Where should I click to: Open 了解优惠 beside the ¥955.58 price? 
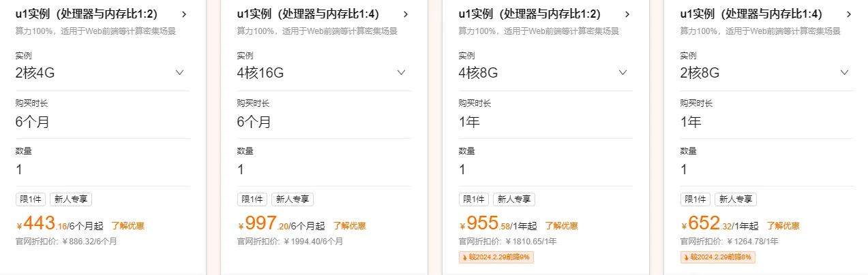click(561, 226)
